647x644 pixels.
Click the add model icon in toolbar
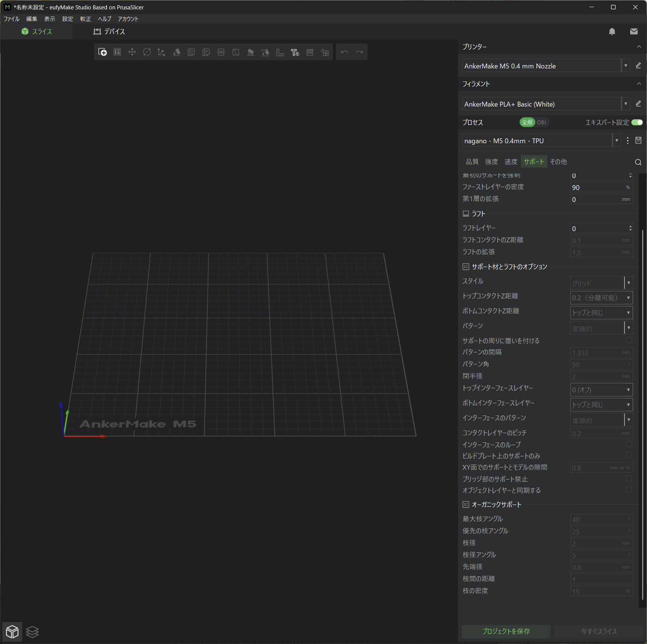tap(102, 52)
